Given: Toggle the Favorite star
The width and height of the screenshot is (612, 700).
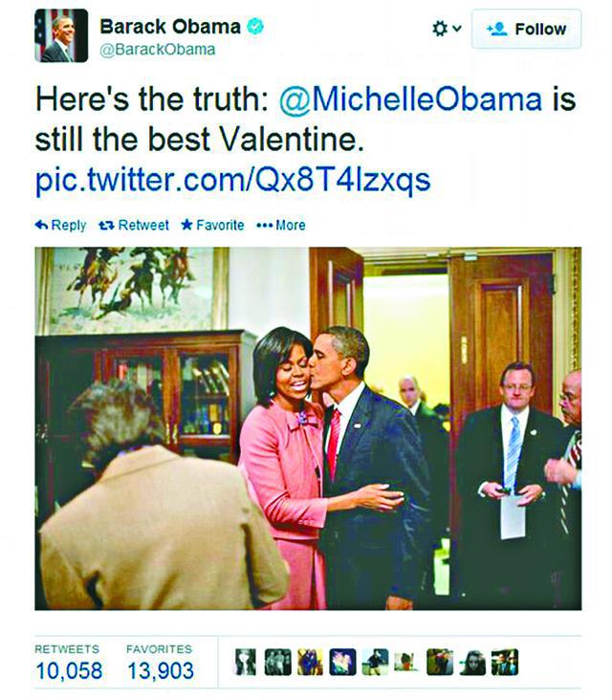Looking at the screenshot, I should (186, 225).
